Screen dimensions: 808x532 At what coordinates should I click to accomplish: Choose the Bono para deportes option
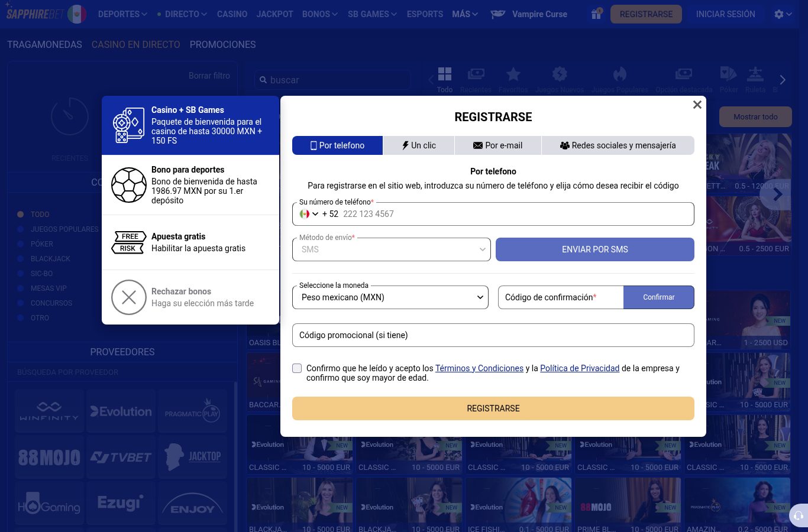point(190,185)
